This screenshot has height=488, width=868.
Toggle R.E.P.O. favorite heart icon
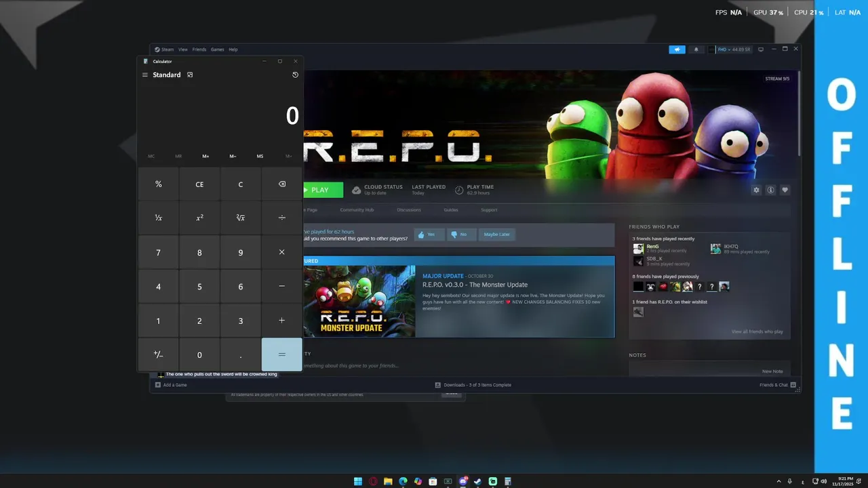click(x=785, y=190)
